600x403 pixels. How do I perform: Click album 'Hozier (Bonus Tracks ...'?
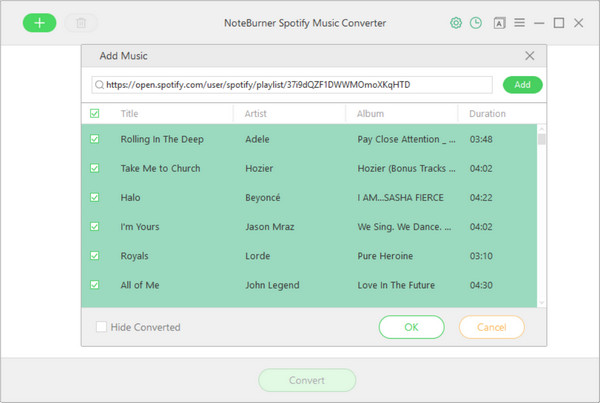[x=406, y=168]
